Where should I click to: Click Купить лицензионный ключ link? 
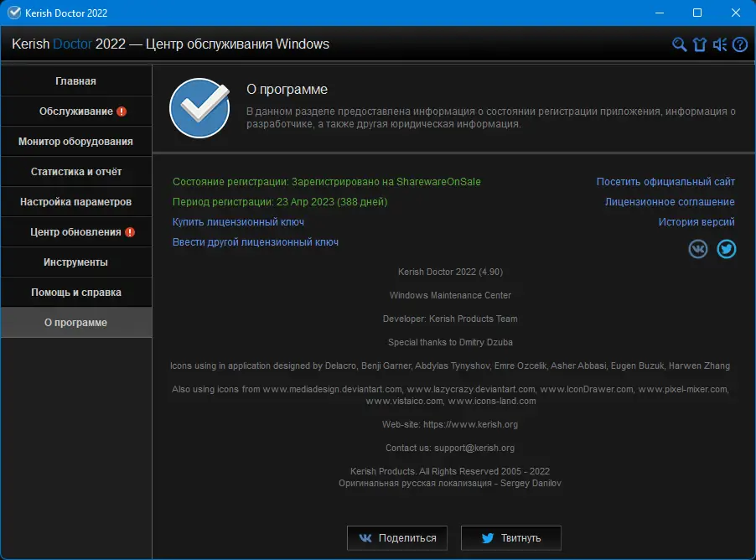238,222
